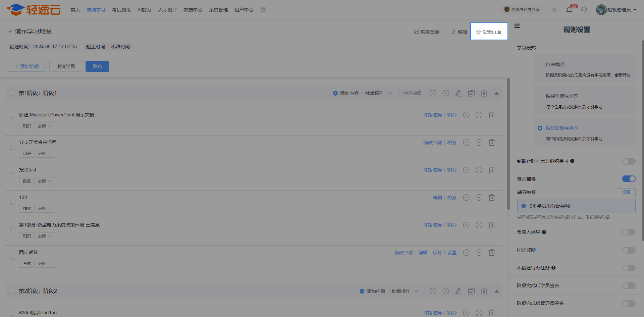Open the customer service headset icon

(x=584, y=10)
